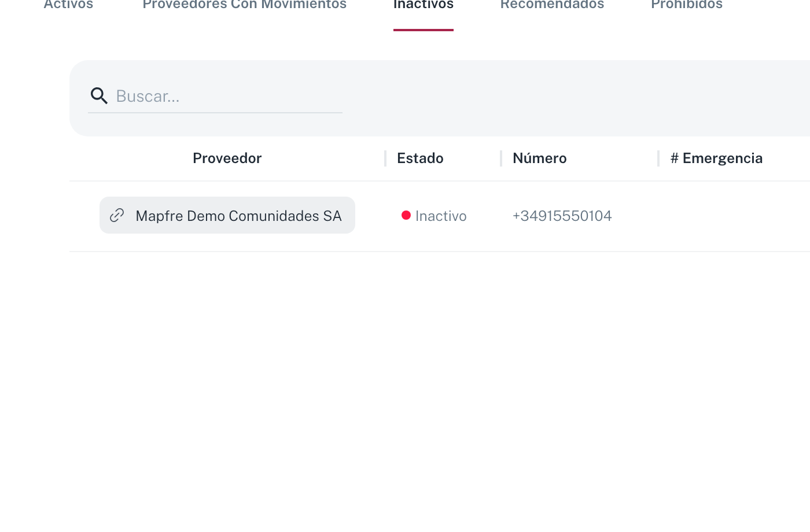Sort by the Estado column header
The width and height of the screenshot is (810, 532).
pos(420,158)
